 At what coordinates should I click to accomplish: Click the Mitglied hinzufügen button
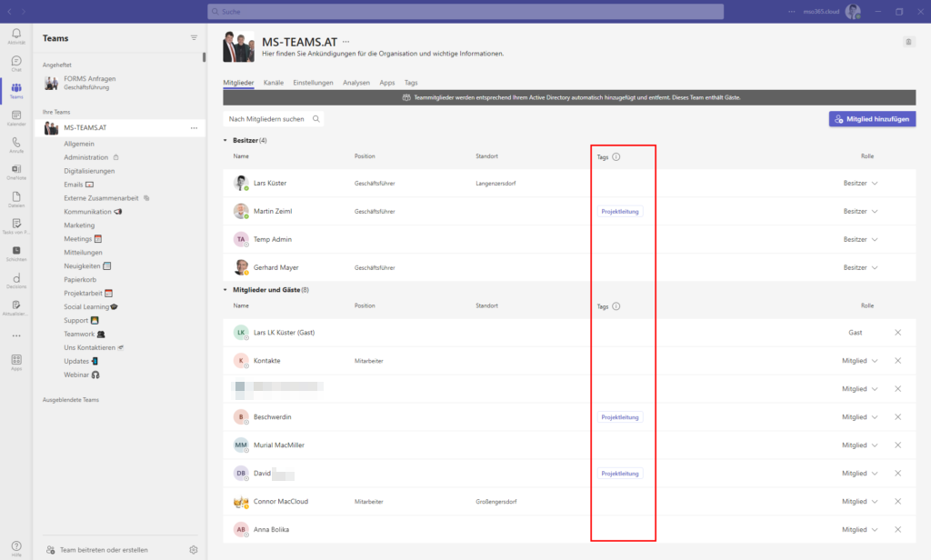point(872,119)
